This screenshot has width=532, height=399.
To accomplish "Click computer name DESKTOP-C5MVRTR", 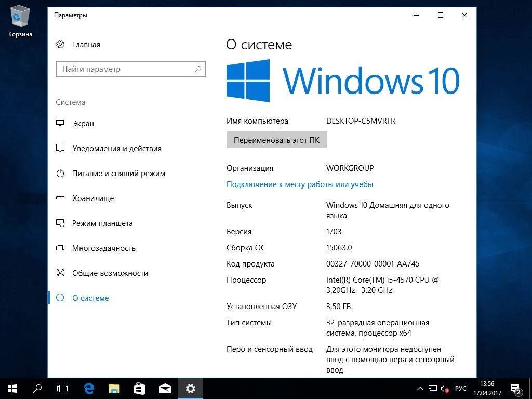I will point(361,121).
